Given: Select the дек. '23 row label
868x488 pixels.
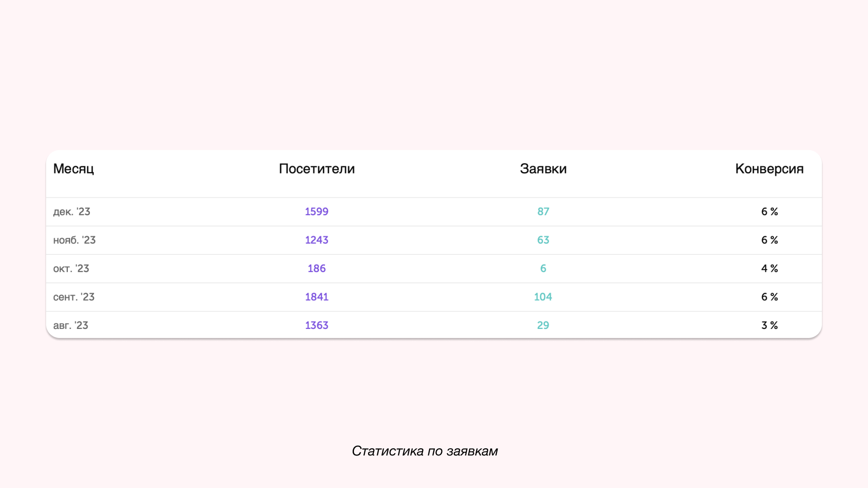Looking at the screenshot, I should (x=72, y=212).
